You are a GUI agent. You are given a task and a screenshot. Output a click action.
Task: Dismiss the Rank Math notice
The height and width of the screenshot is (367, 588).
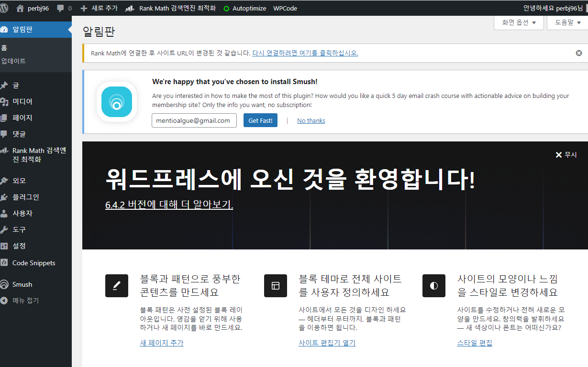579,53
